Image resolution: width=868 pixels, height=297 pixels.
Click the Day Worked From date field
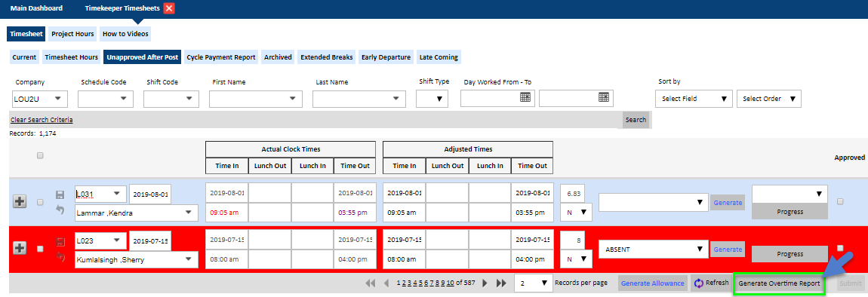coord(497,98)
